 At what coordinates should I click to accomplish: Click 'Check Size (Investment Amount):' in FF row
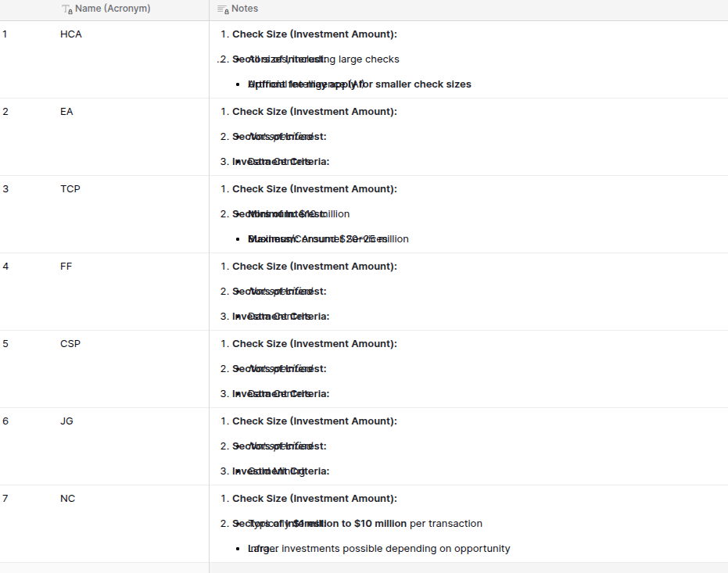click(314, 267)
